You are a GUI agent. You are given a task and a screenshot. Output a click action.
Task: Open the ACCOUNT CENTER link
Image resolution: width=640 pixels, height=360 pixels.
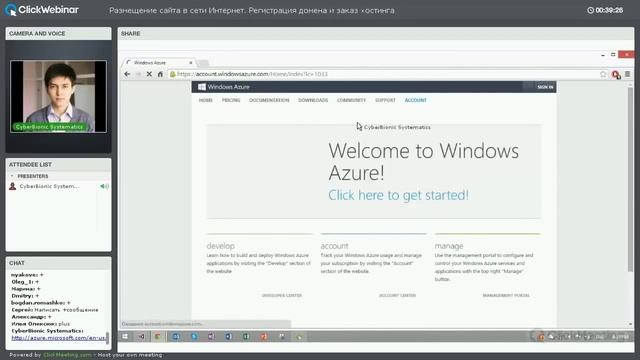point(397,296)
